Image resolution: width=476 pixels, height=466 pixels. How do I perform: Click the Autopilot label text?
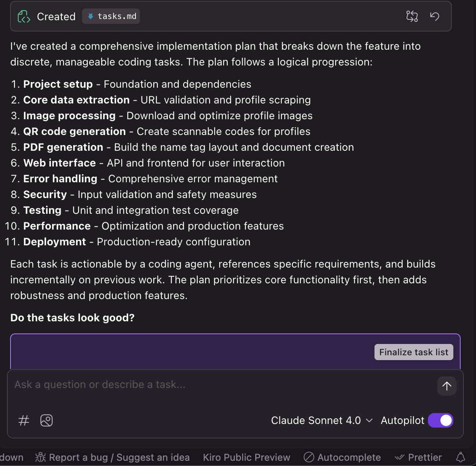(x=402, y=420)
